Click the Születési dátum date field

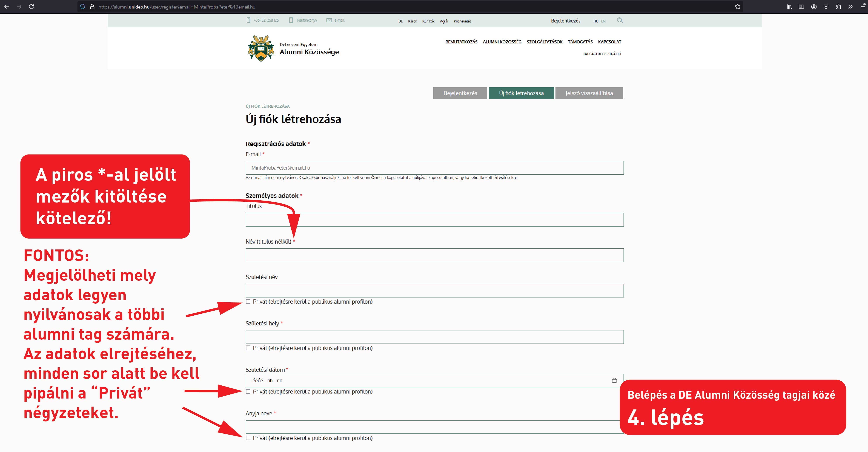click(435, 380)
